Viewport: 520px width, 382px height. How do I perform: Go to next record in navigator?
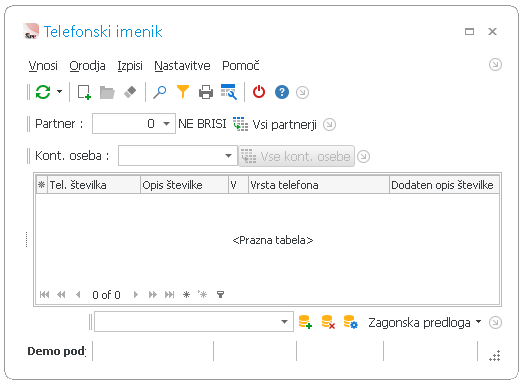point(136,295)
